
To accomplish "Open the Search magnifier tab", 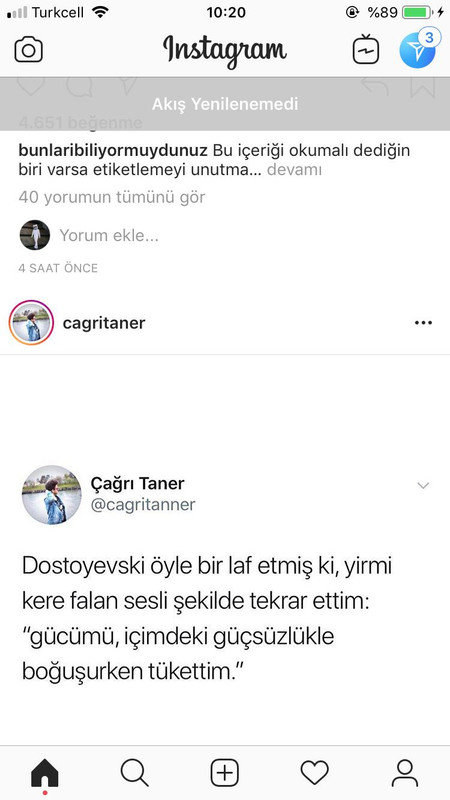I will tap(135, 773).
